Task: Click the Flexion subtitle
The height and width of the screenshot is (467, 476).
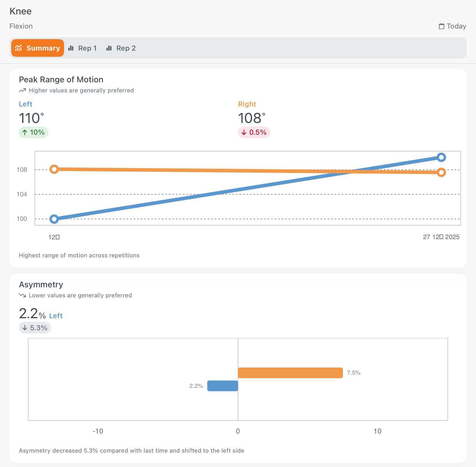Action: point(21,26)
